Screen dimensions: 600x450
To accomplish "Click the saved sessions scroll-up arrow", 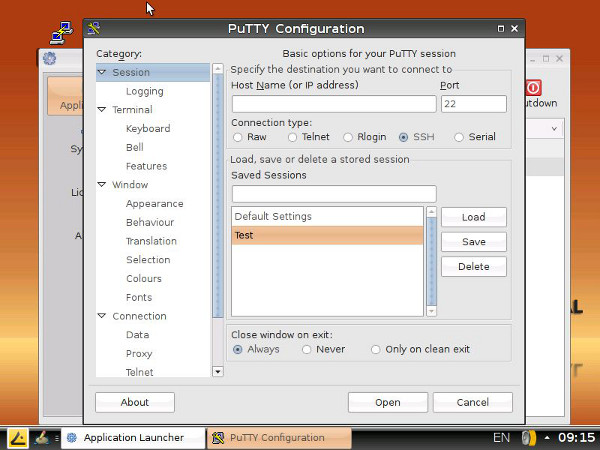I will [431, 212].
